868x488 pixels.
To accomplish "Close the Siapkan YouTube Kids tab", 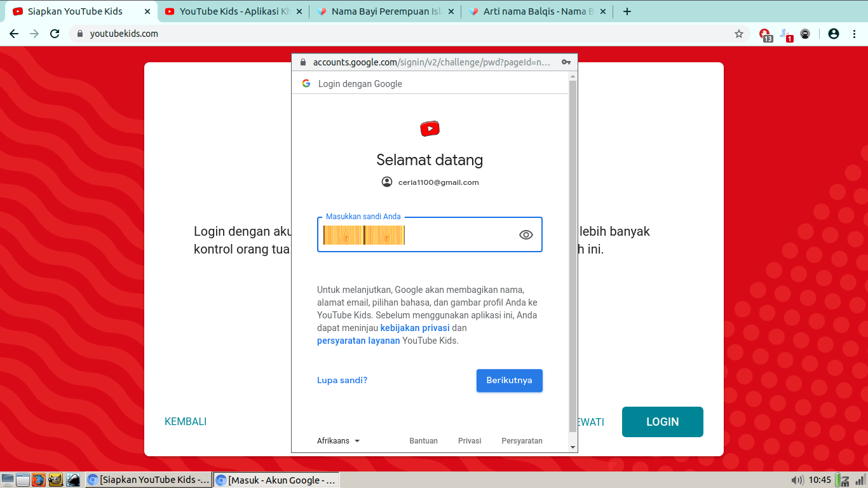I will 147,11.
